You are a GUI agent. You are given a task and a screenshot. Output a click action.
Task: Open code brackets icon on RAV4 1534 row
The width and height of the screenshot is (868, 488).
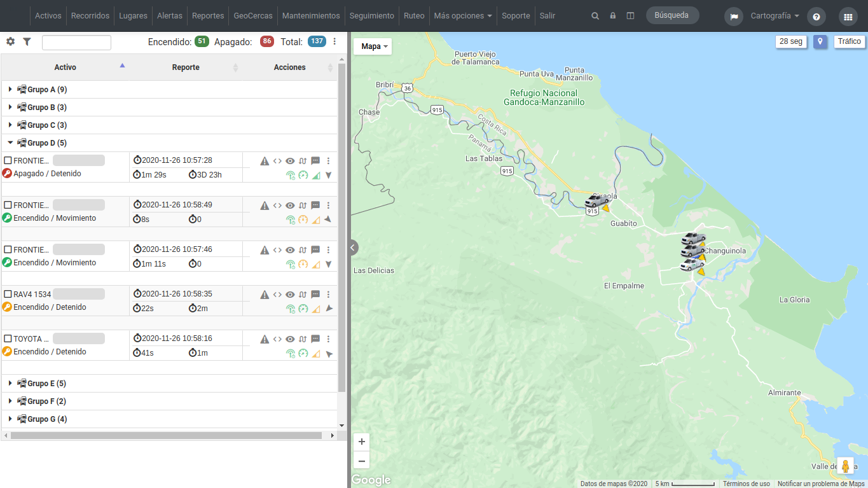277,295
